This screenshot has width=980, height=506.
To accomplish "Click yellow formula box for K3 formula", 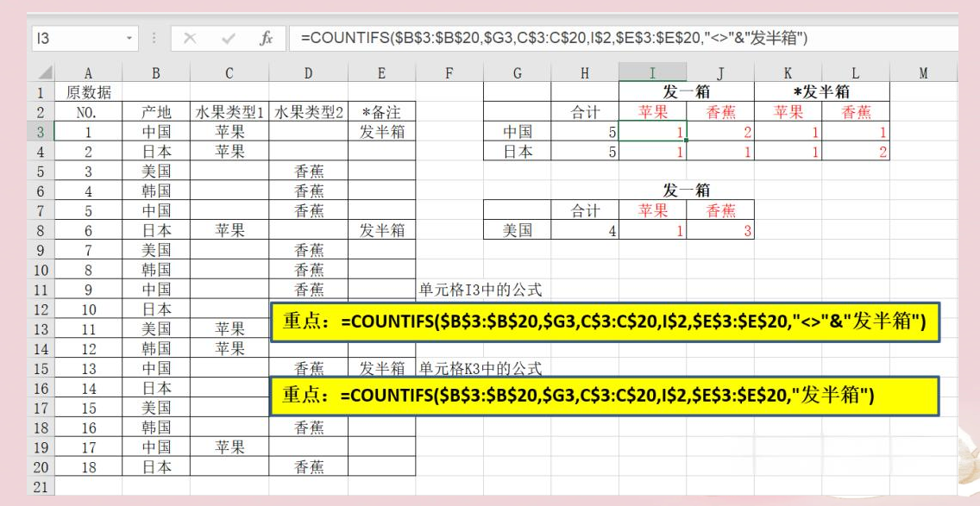I will pyautogui.click(x=605, y=396).
